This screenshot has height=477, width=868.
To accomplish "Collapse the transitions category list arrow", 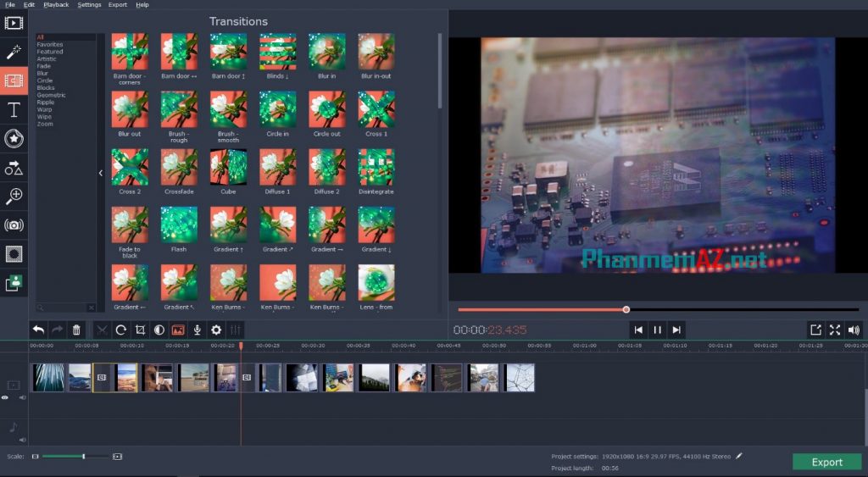I will (x=101, y=173).
